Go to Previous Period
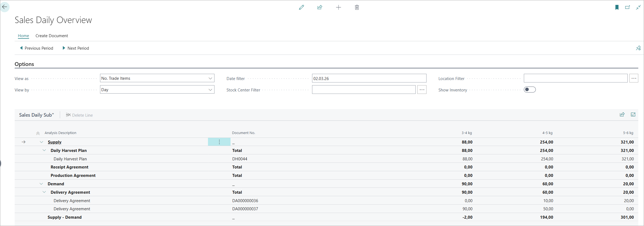644x226 pixels. pyautogui.click(x=36, y=48)
